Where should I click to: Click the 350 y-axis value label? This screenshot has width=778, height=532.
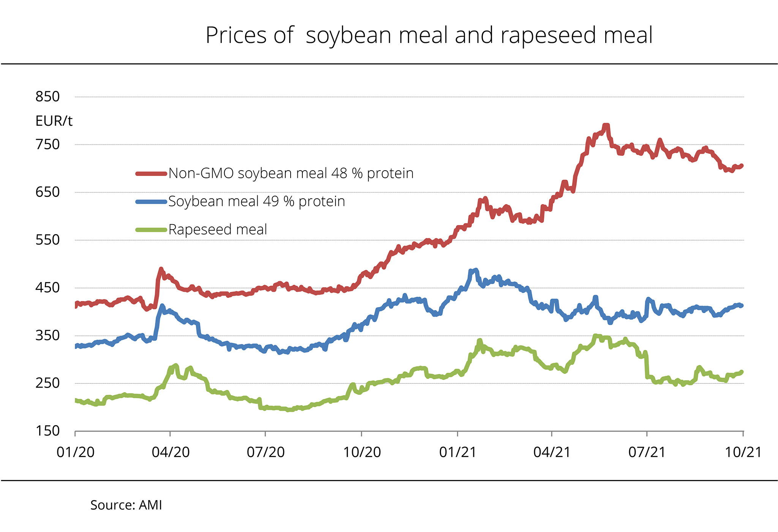[48, 336]
